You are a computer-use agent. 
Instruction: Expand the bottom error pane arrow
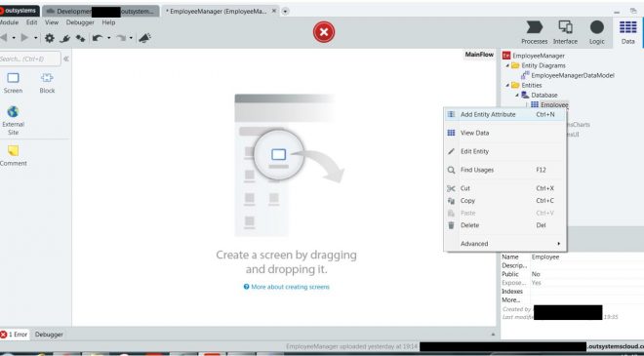tap(493, 335)
